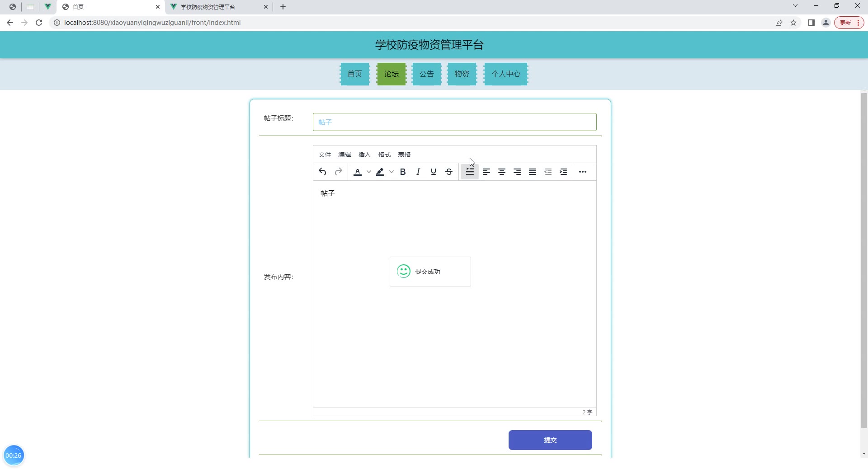
Task: Click the align right icon
Action: coord(517,172)
